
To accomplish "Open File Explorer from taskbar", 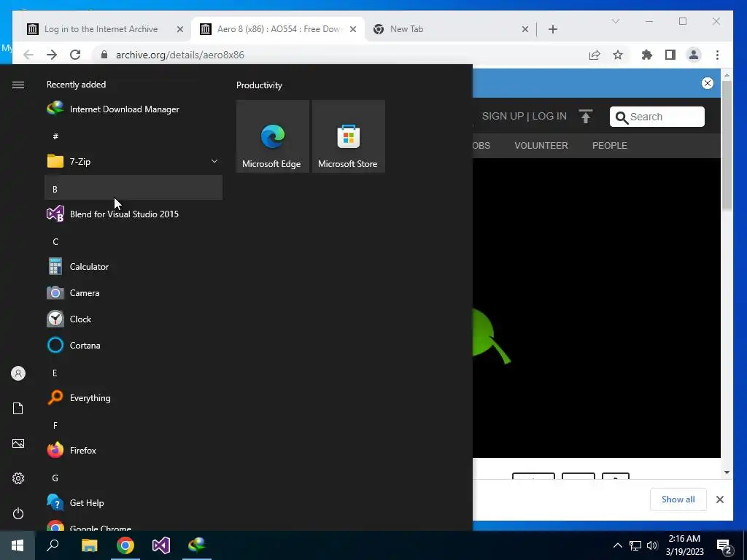I will [x=89, y=545].
